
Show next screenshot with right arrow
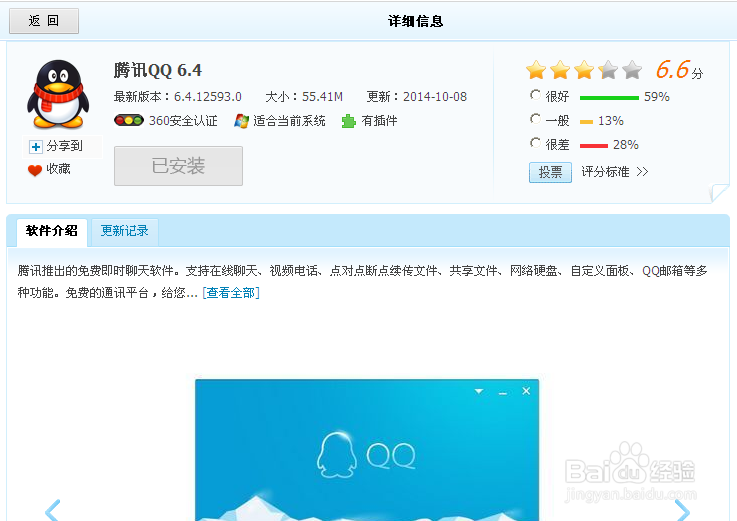click(682, 510)
